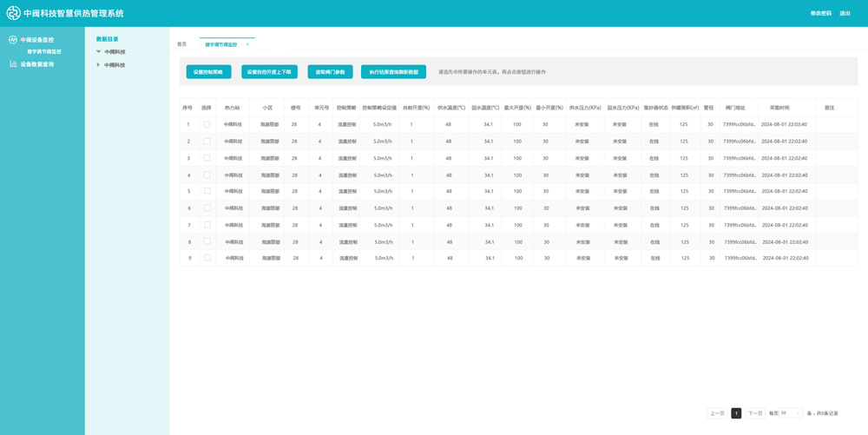The image size is (868, 435).
Task: Switch to the 首页 tab
Action: (182, 44)
